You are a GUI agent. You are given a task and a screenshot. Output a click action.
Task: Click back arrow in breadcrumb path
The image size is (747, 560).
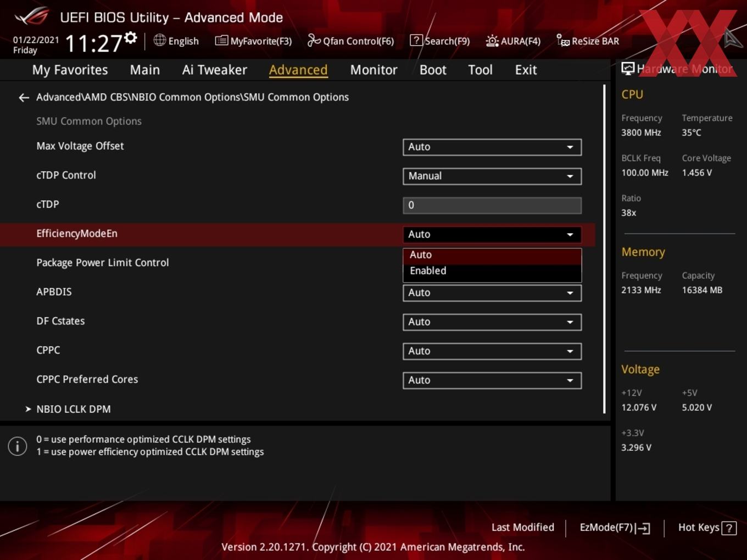tap(24, 97)
